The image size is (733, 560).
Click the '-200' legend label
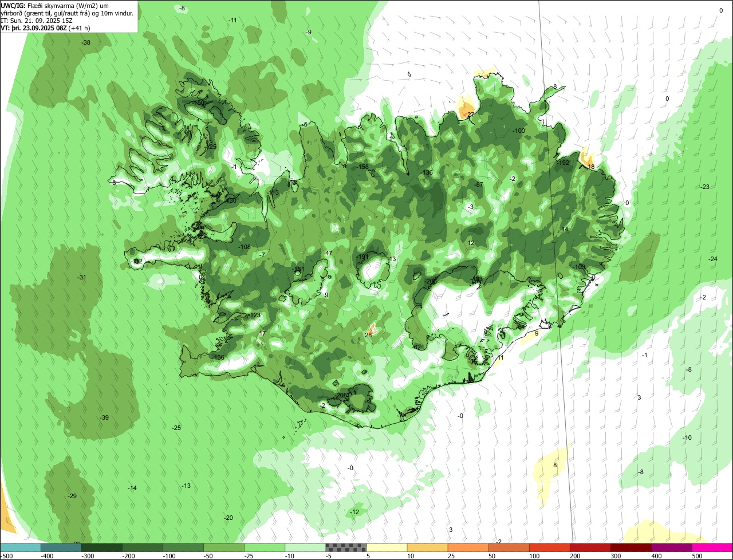point(129,556)
